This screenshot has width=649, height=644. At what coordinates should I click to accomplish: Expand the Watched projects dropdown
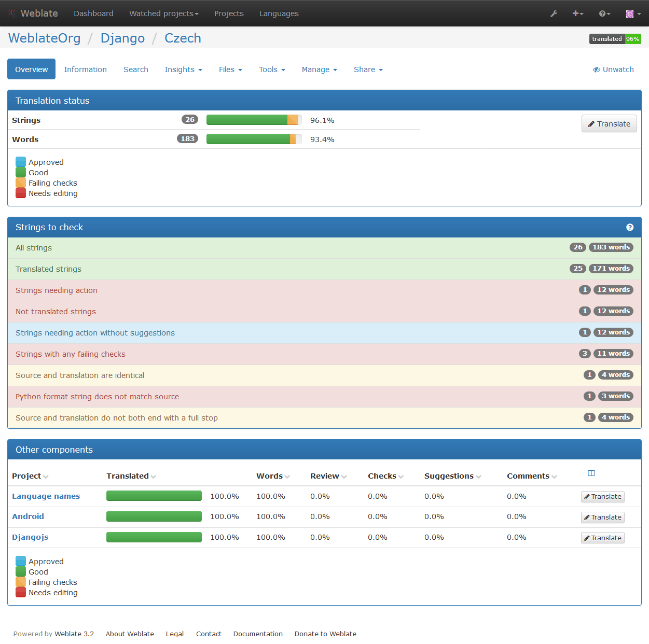pos(164,13)
